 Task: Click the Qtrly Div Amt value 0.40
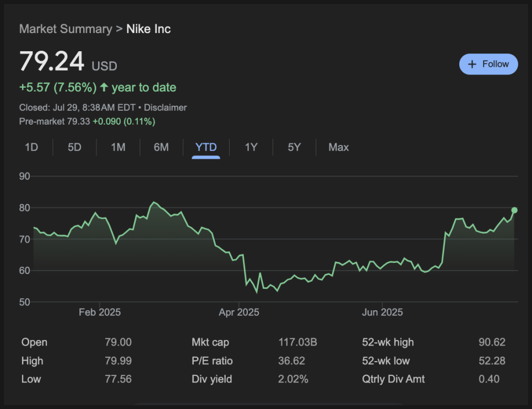coord(489,379)
